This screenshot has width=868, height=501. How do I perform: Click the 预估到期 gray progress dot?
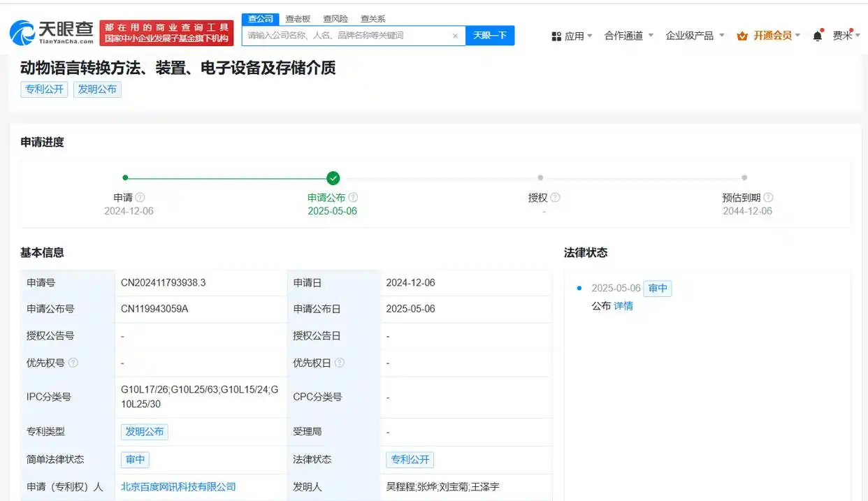pos(744,177)
